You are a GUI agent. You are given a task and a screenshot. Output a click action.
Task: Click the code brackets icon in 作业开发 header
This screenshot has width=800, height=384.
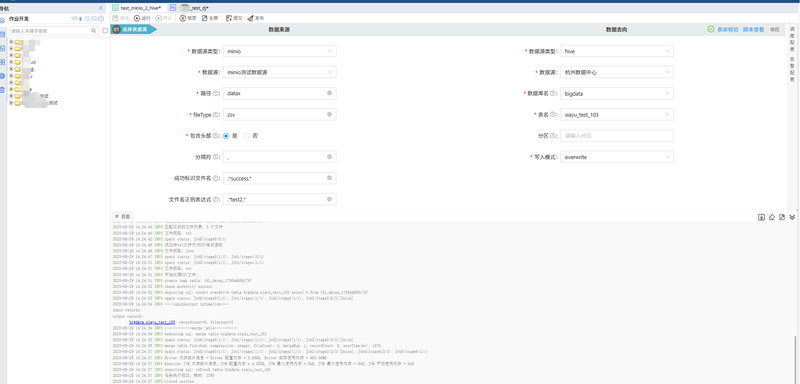pos(74,18)
